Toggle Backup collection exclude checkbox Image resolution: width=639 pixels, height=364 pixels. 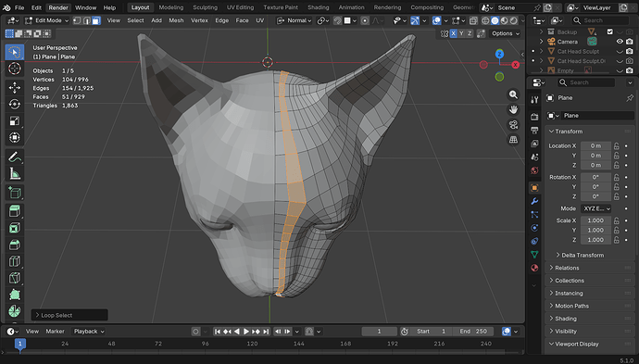pos(609,31)
